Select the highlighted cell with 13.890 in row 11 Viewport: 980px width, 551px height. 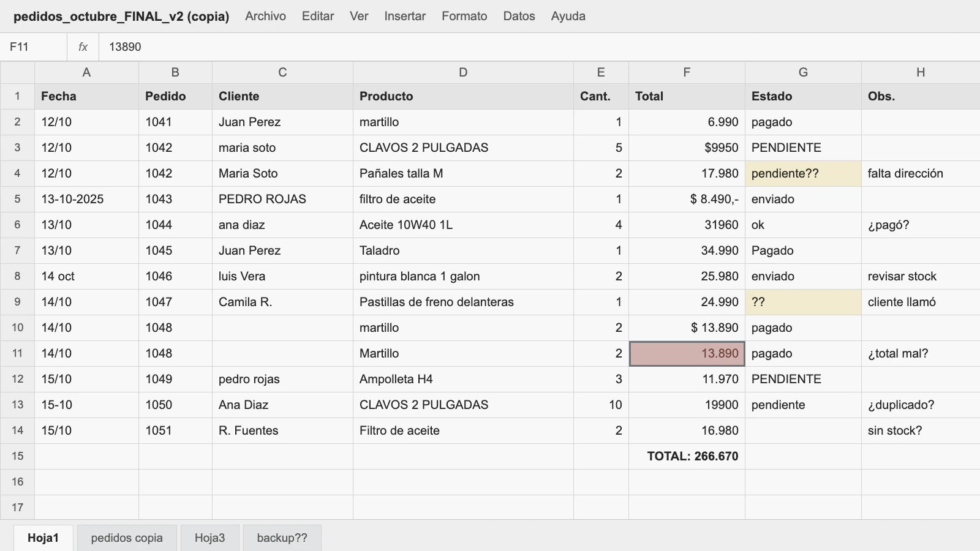click(687, 353)
